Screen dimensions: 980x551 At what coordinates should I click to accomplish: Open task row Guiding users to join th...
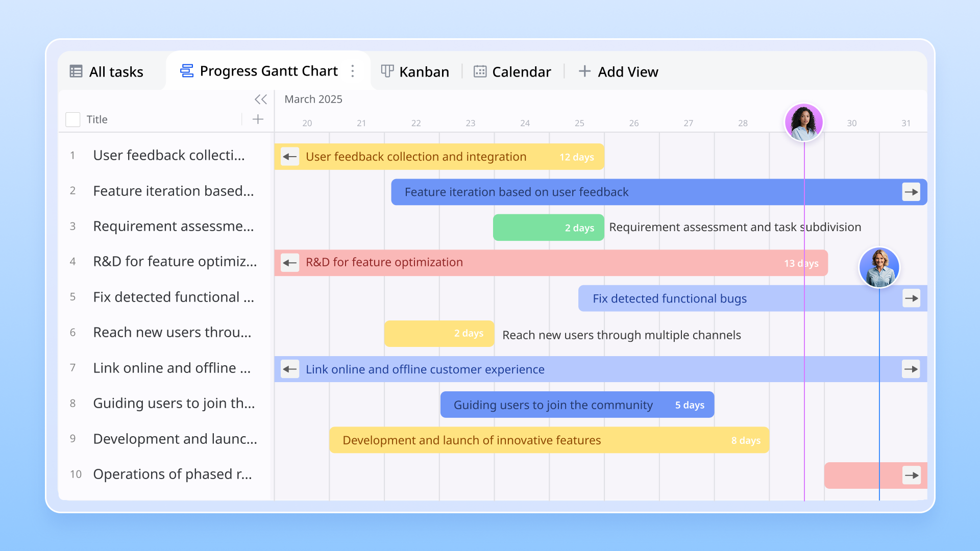174,403
